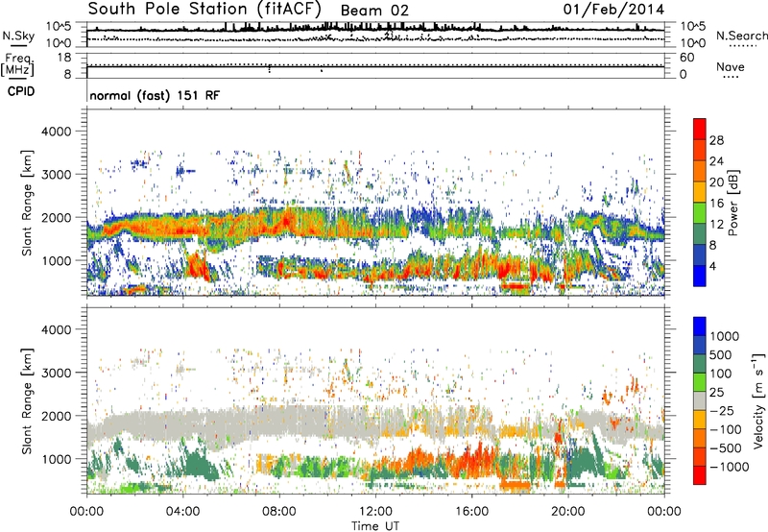This screenshot has width=768, height=532.
Task: Click the 'Velocity [m s-1]' color bar title
Action: pyautogui.click(x=757, y=400)
